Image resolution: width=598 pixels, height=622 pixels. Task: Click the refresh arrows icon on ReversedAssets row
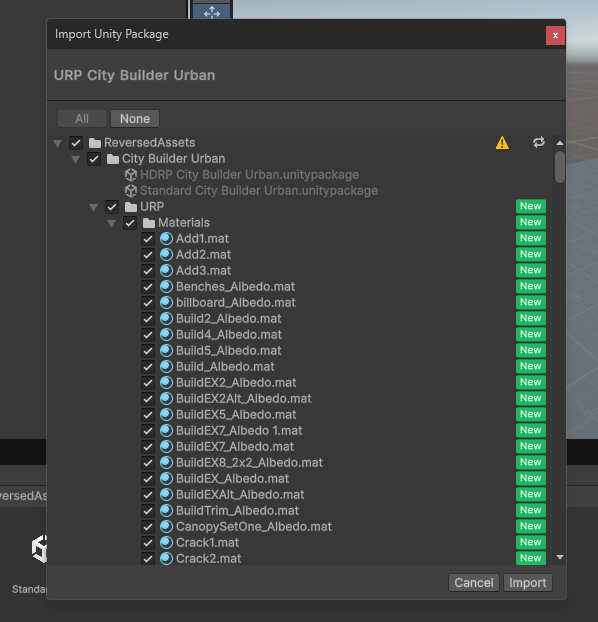pyautogui.click(x=538, y=142)
